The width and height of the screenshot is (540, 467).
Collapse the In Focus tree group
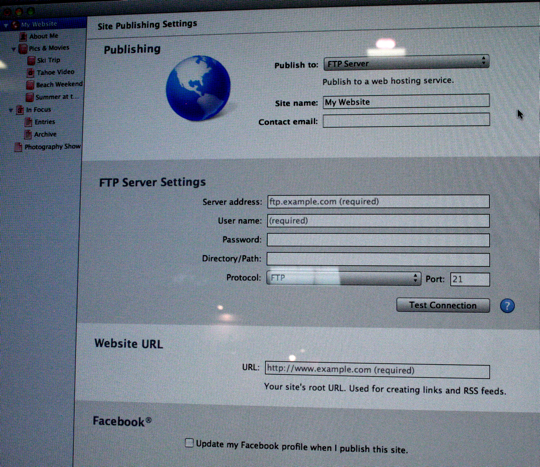11,110
